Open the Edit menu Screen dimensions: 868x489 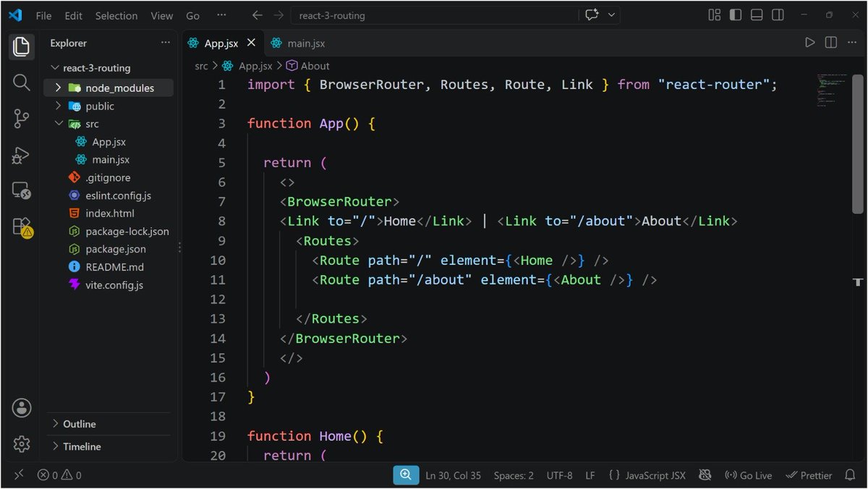[73, 15]
